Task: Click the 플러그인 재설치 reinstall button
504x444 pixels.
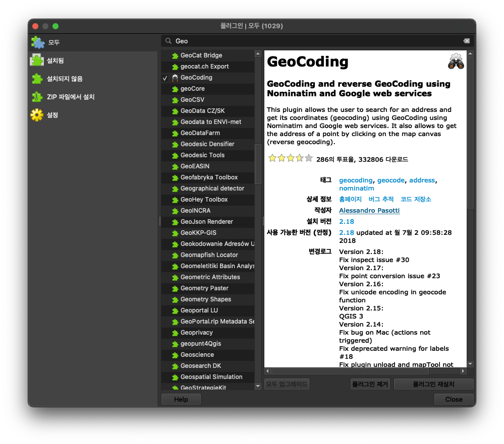Action: click(433, 385)
